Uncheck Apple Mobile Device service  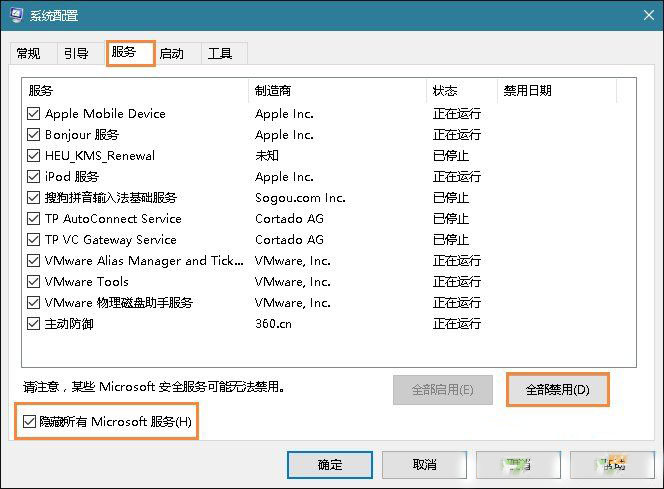[35, 114]
